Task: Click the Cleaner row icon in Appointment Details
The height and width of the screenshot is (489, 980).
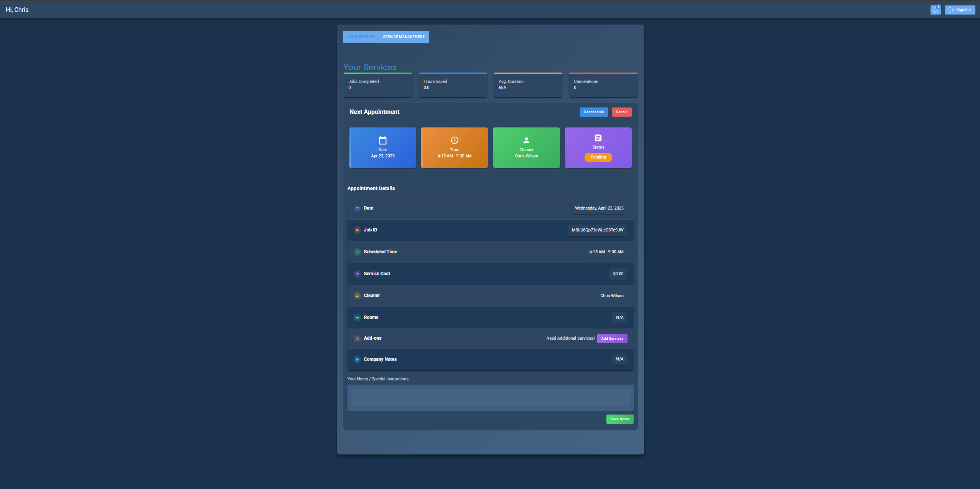Action: (357, 296)
